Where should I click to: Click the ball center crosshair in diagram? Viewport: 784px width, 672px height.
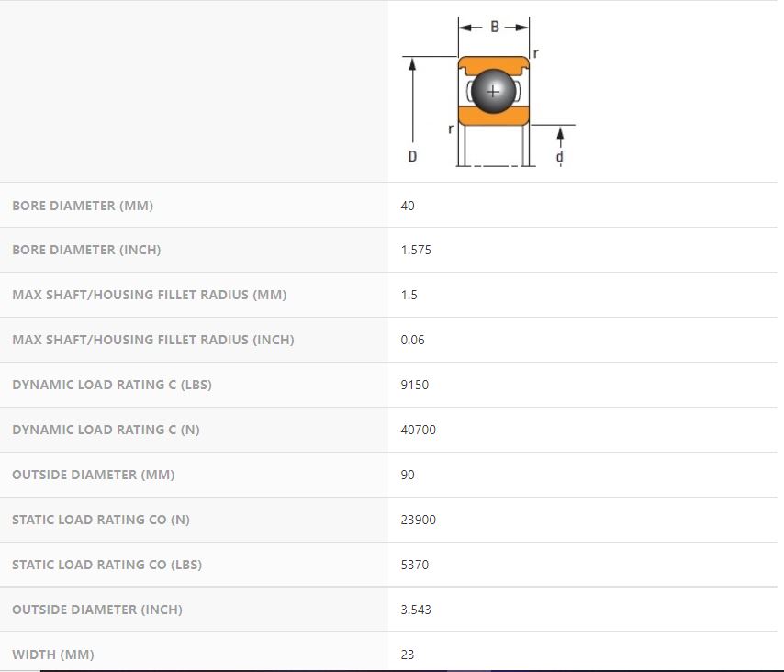494,91
